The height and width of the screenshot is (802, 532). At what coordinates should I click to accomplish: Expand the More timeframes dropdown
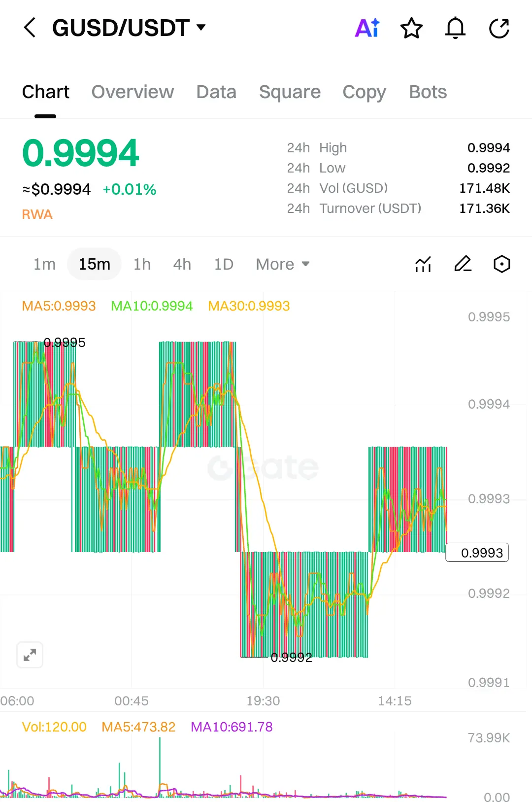point(283,264)
